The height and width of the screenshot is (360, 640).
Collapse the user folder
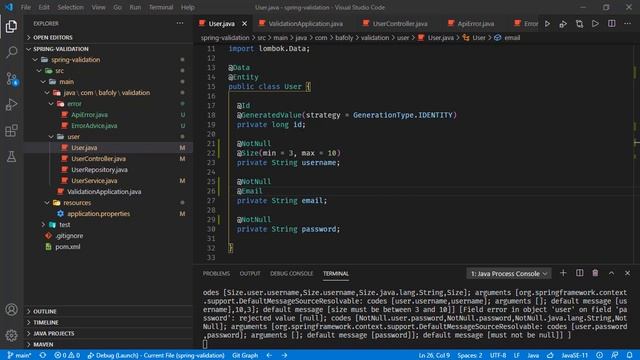click(73, 136)
